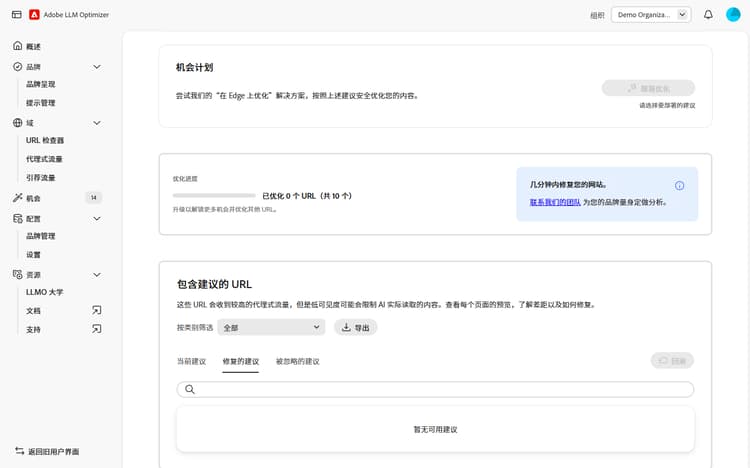The image size is (750, 468).
Task: Click the 机会 magic wand icon
Action: pyautogui.click(x=18, y=198)
